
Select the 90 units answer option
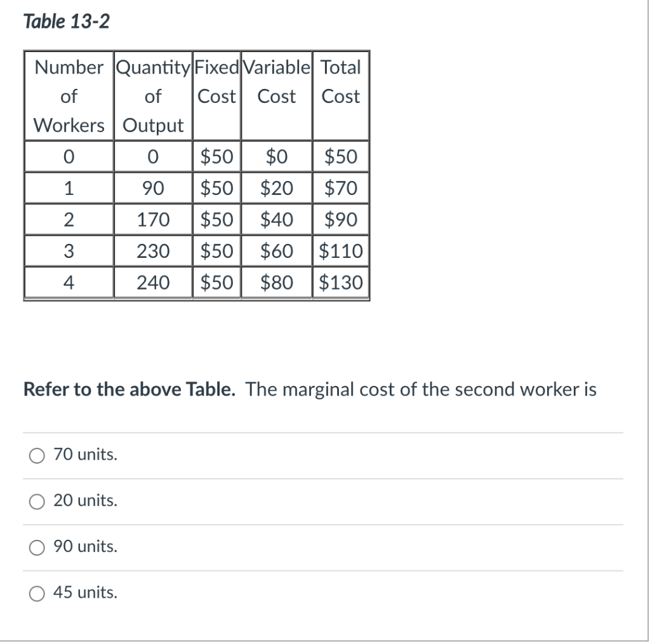coord(36,547)
